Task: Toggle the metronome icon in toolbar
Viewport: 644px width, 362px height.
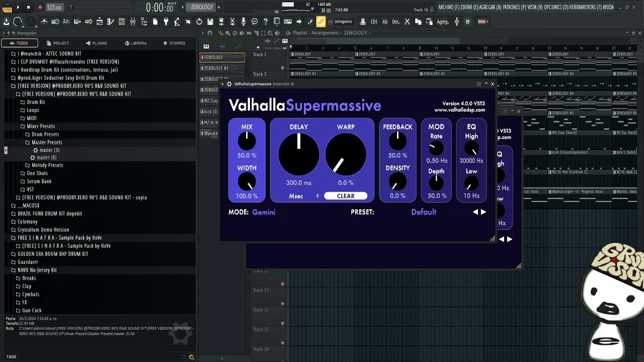Action: click(44, 22)
